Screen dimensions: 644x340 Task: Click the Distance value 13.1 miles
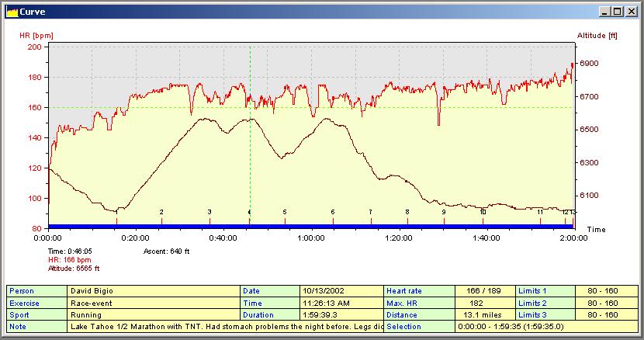(x=485, y=315)
